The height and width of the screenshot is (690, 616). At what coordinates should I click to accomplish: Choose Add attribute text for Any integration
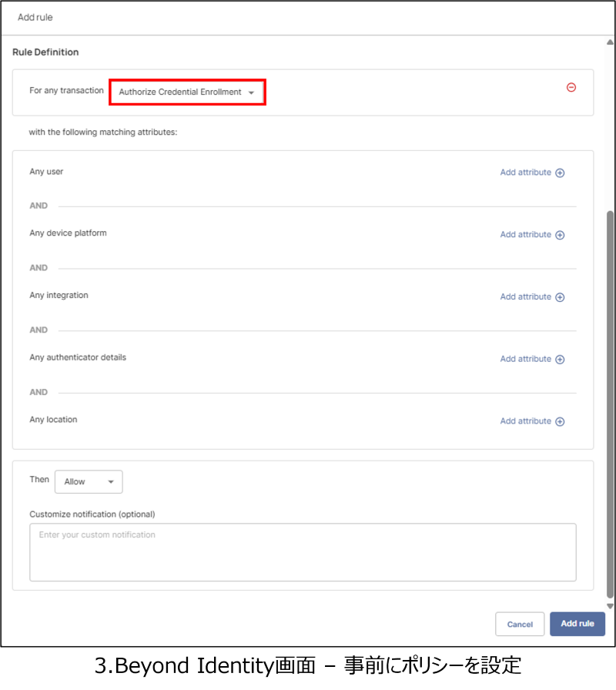[x=525, y=297]
